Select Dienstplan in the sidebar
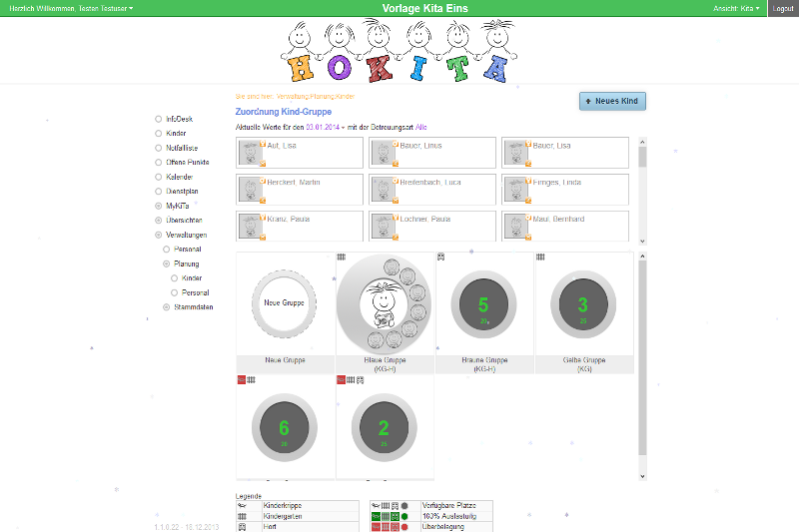799x532 pixels. [182, 192]
